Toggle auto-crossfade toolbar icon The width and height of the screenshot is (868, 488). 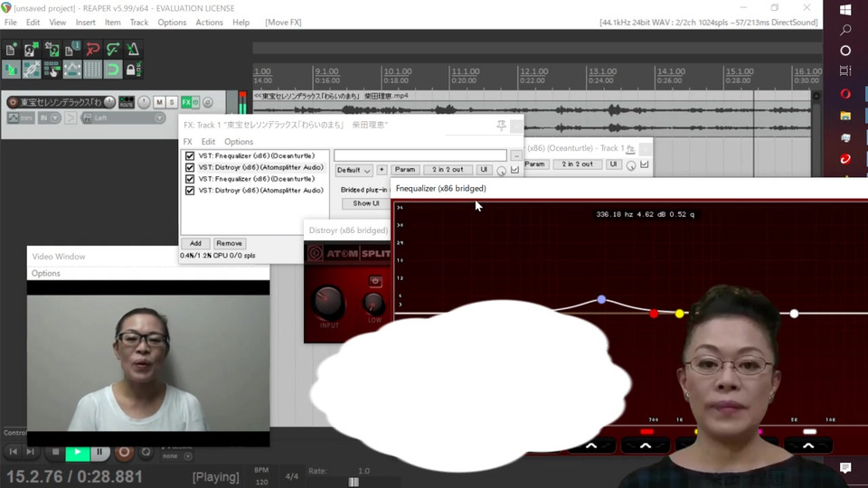click(11, 70)
